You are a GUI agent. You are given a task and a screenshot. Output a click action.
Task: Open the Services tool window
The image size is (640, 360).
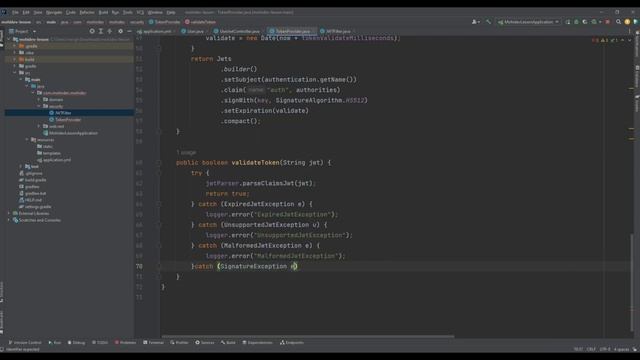pyautogui.click(x=204, y=342)
